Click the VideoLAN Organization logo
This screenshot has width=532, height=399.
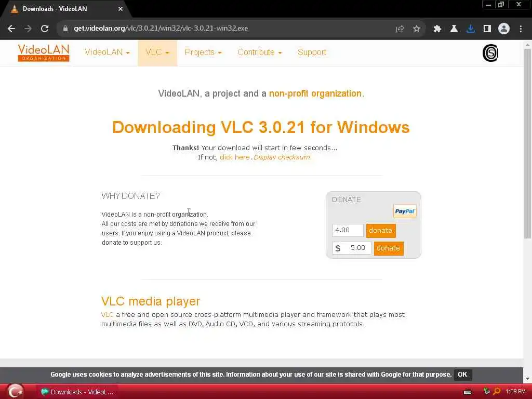(x=44, y=52)
